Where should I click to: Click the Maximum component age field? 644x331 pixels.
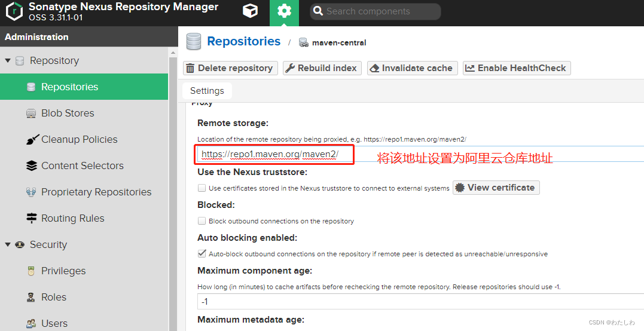pyautogui.click(x=420, y=302)
